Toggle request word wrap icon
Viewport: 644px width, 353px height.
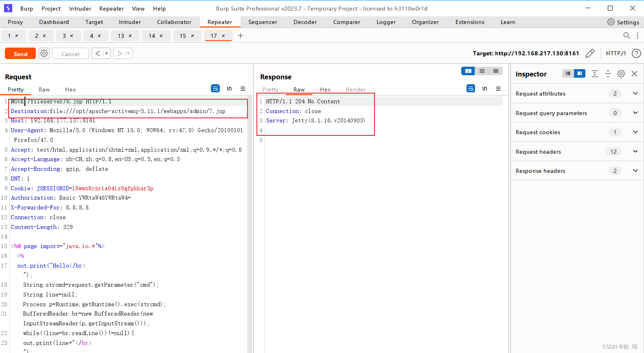point(215,88)
